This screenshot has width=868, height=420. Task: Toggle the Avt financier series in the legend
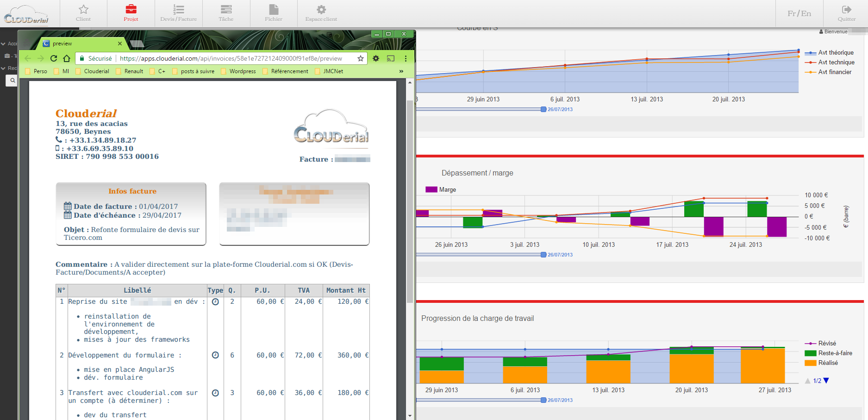click(828, 72)
